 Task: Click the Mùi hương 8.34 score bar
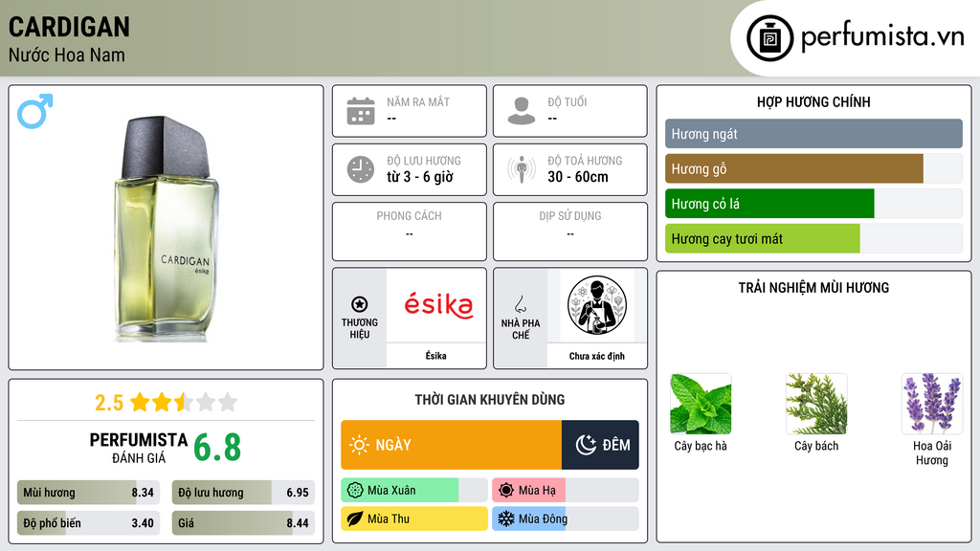pyautogui.click(x=89, y=493)
